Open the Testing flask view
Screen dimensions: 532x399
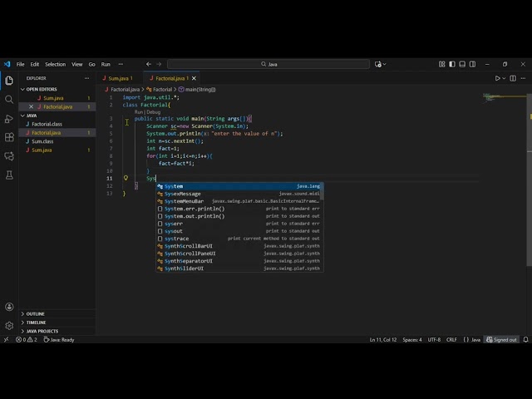pyautogui.click(x=9, y=175)
